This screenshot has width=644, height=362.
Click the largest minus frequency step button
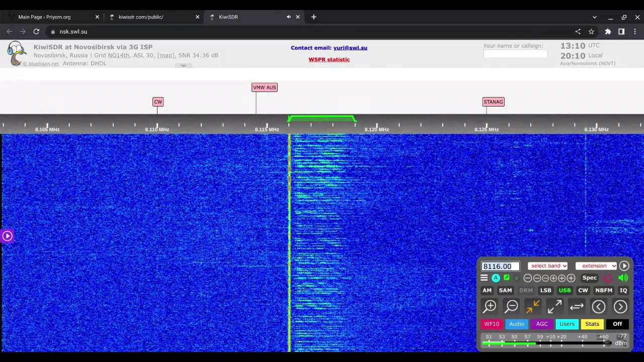click(x=527, y=278)
